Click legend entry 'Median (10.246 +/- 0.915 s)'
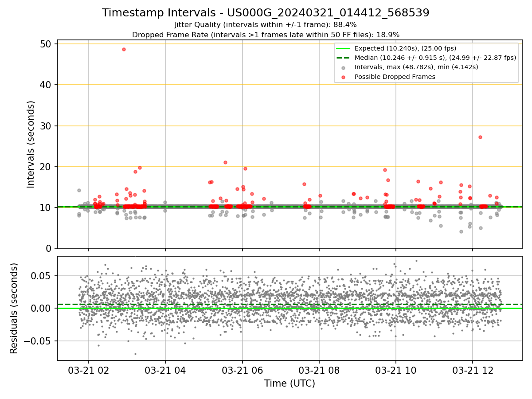This screenshot has height=399, width=532. [x=435, y=58]
